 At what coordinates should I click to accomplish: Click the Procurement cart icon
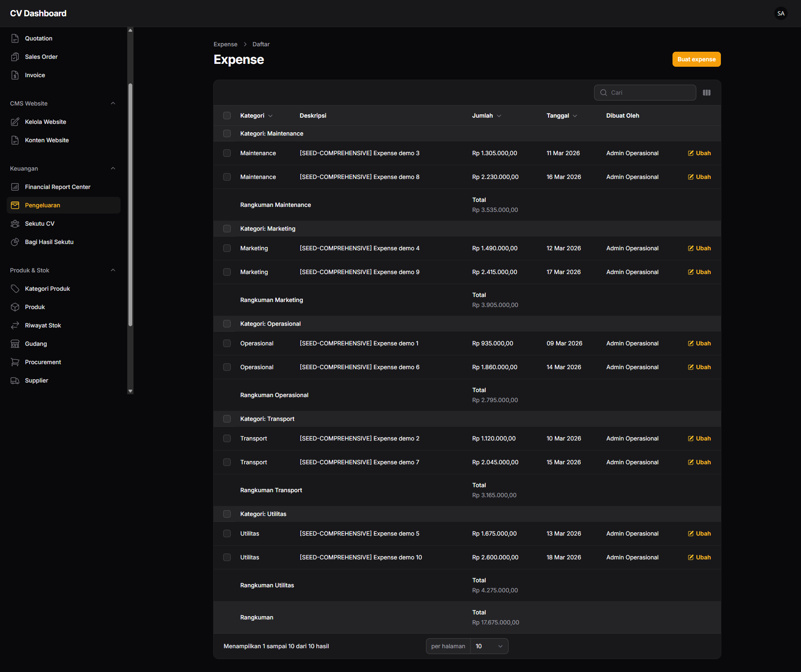click(15, 362)
